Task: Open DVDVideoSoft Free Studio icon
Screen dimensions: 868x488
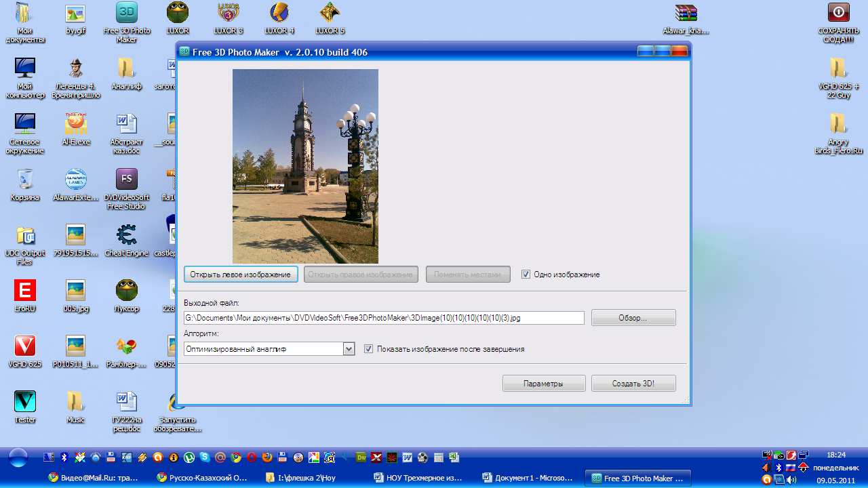Action: [126, 189]
